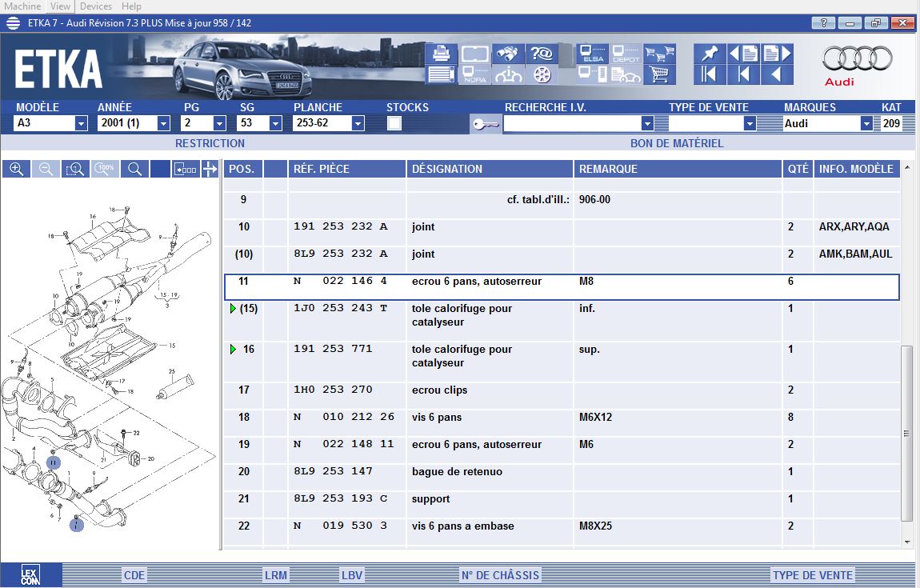This screenshot has height=588, width=920.
Task: Open the Devices menu
Action: click(96, 6)
